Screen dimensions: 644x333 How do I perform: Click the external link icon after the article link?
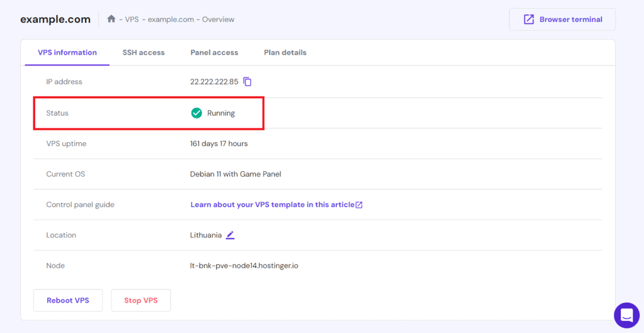pos(359,205)
